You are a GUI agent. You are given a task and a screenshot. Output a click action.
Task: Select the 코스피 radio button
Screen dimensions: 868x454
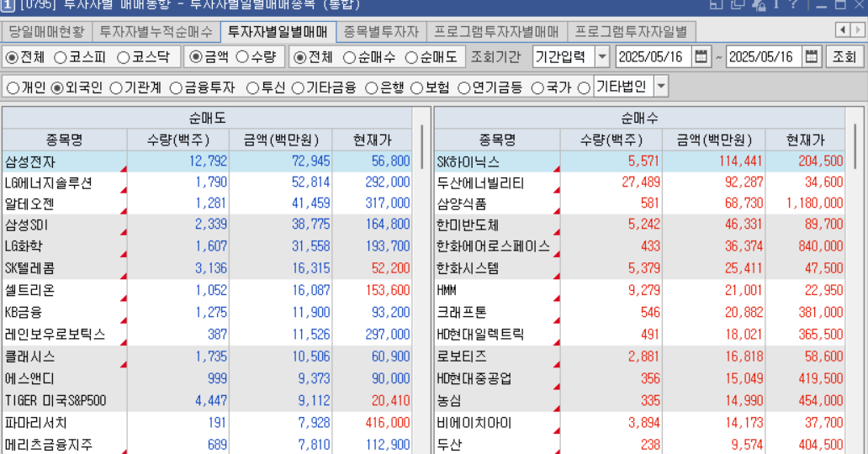61,57
